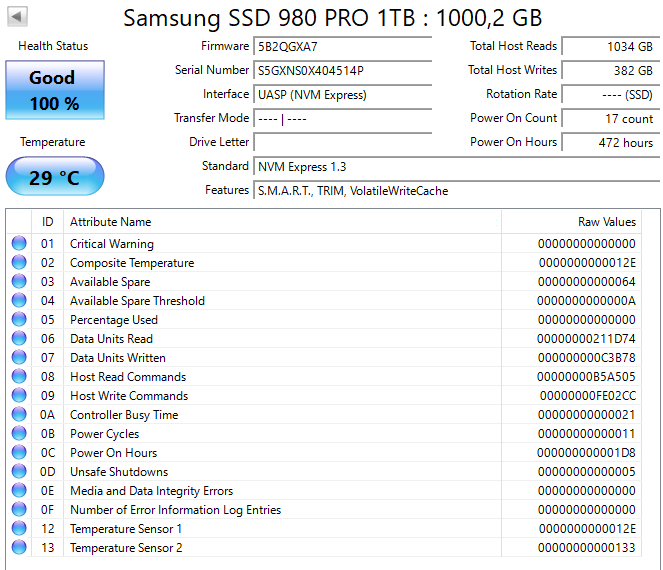This screenshot has height=570, width=663.
Task: Select the Media and Data Integrity Errors name
Action: click(151, 491)
